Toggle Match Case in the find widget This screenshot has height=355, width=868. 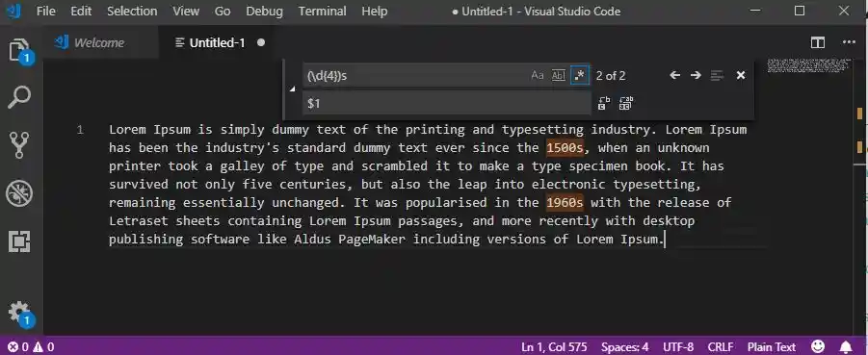pos(537,75)
